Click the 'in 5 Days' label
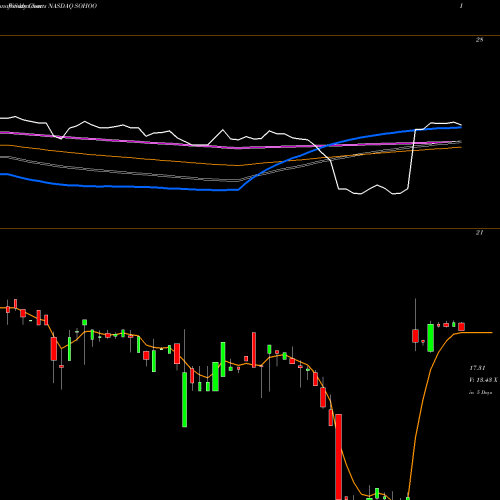The height and width of the screenshot is (500, 500). click(x=481, y=393)
